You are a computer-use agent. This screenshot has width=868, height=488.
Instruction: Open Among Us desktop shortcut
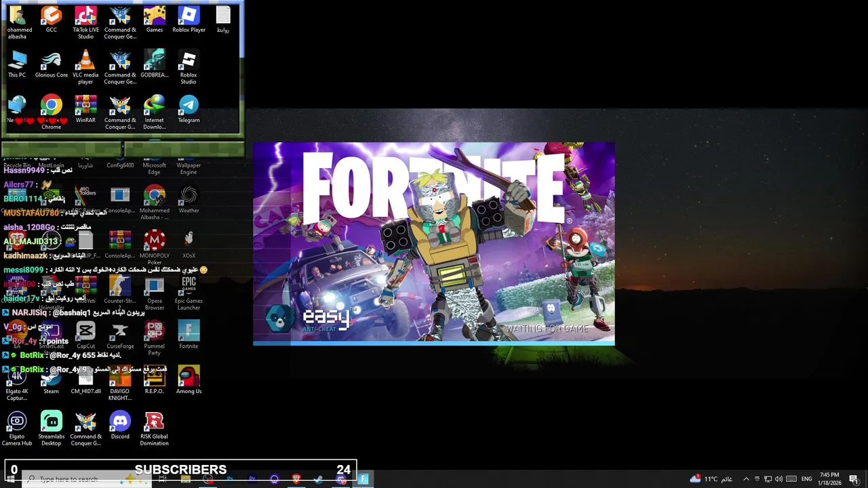(189, 381)
